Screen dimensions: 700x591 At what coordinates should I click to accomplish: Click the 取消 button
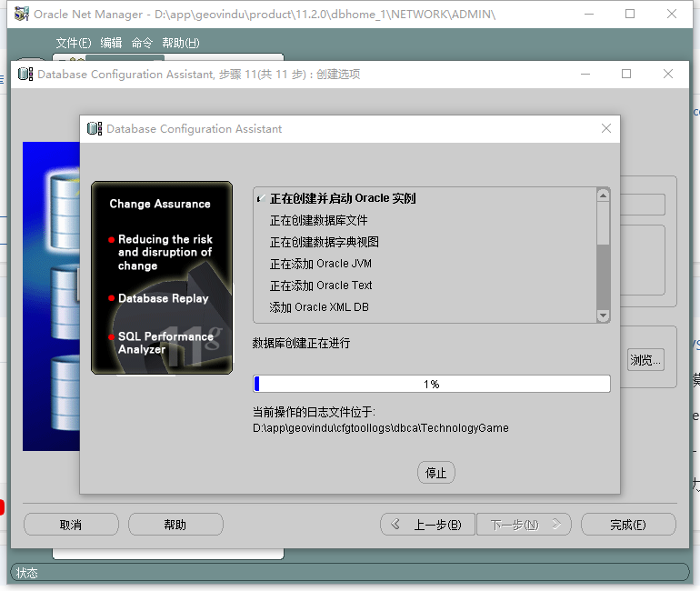click(x=72, y=525)
